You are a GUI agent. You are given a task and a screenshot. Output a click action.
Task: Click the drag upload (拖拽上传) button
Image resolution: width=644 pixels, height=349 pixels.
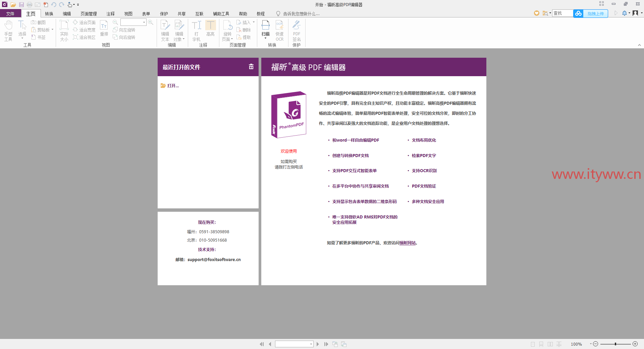pos(595,13)
